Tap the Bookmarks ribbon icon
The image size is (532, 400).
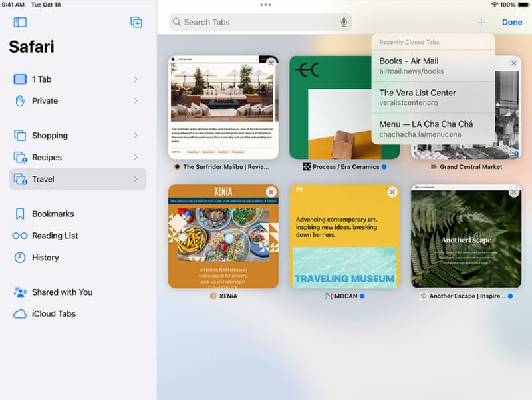tap(20, 214)
